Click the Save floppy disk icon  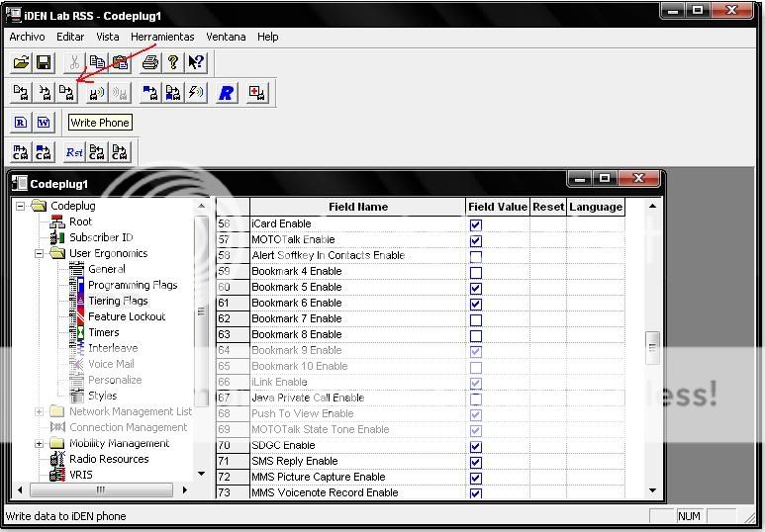pyautogui.click(x=44, y=62)
